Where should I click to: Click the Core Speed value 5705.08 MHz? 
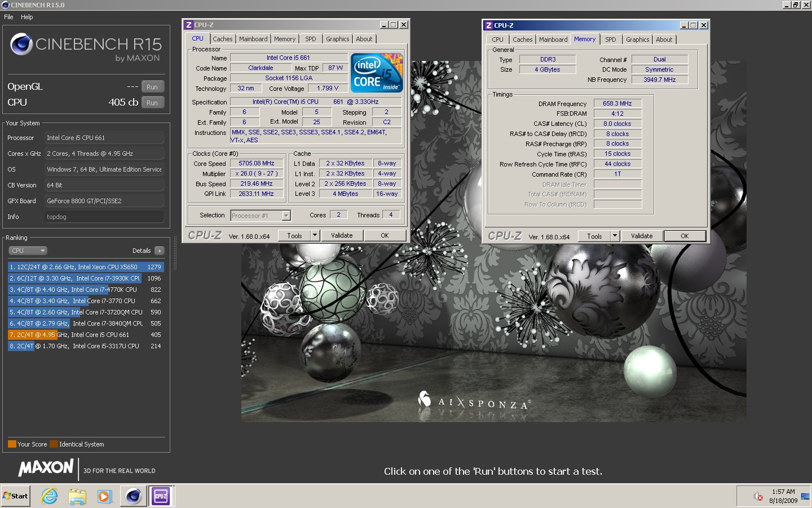pyautogui.click(x=257, y=164)
